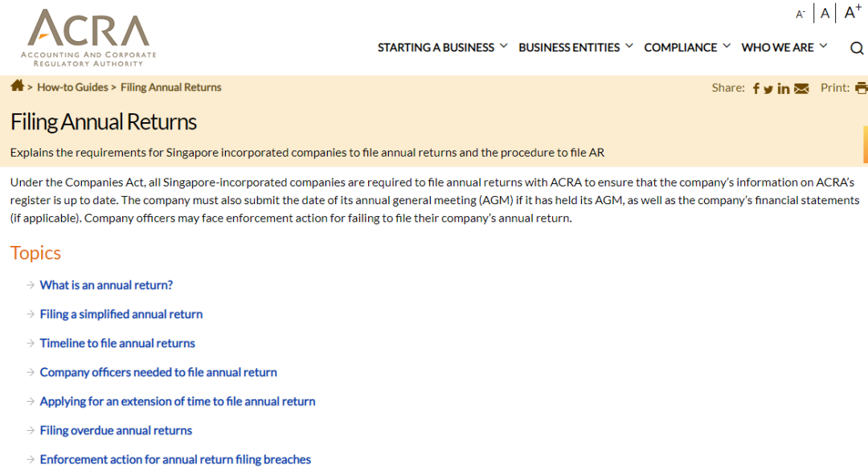The image size is (868, 471).
Task: Open the 'What is an annual return?' topic
Action: click(x=106, y=285)
